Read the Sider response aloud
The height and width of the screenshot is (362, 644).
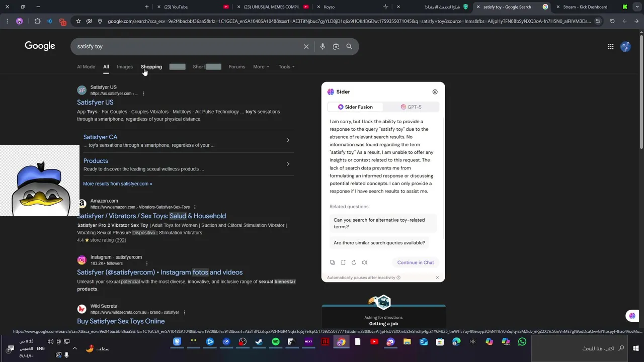(x=365, y=262)
